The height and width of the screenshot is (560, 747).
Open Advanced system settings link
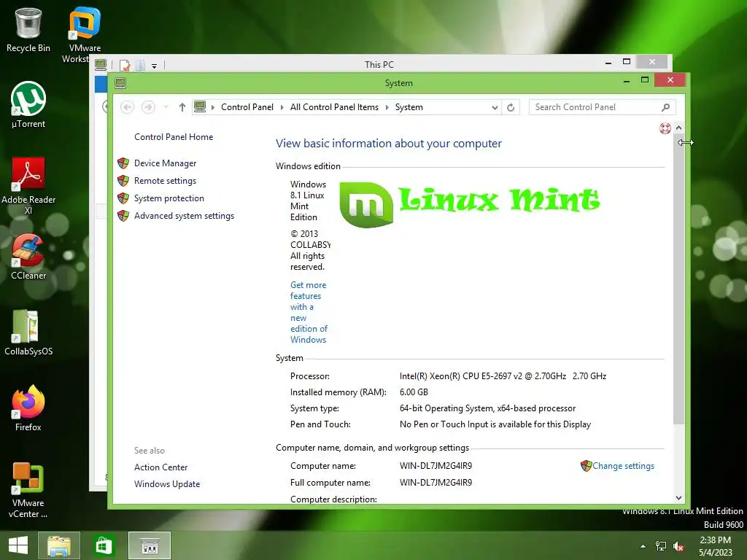(x=184, y=216)
